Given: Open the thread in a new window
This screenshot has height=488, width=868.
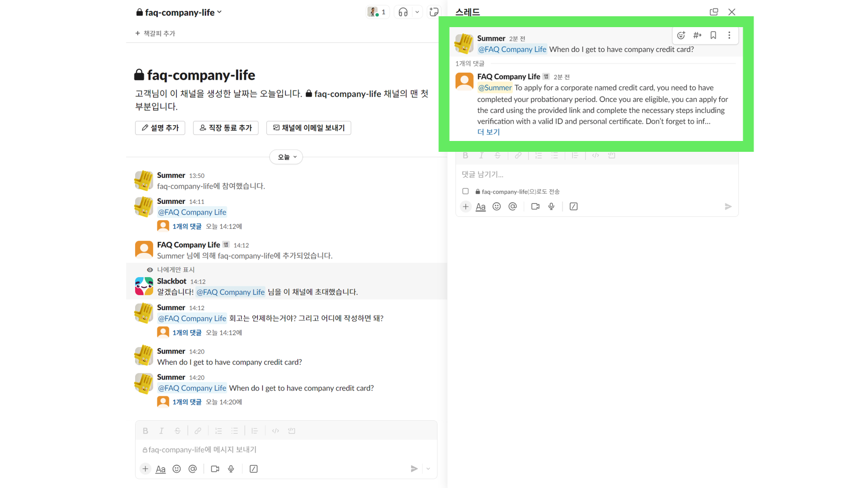Looking at the screenshot, I should 714,12.
